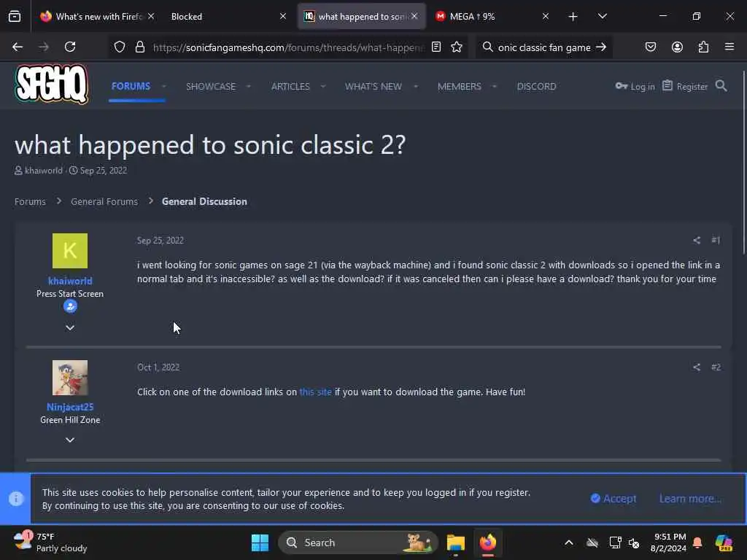The width and height of the screenshot is (747, 560).
Task: View site security padlock info
Action: pyautogui.click(x=139, y=47)
